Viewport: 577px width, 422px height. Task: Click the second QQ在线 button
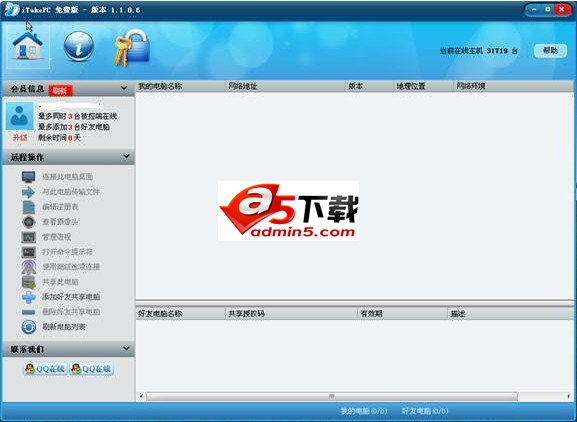click(x=91, y=368)
